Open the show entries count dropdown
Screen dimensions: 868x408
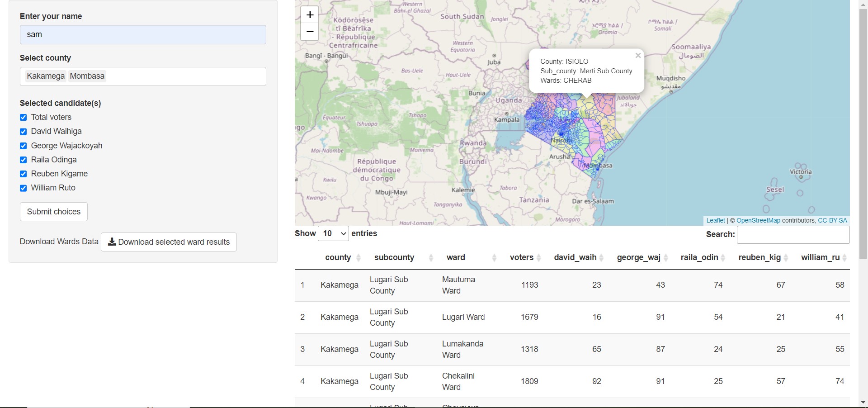[x=333, y=233]
